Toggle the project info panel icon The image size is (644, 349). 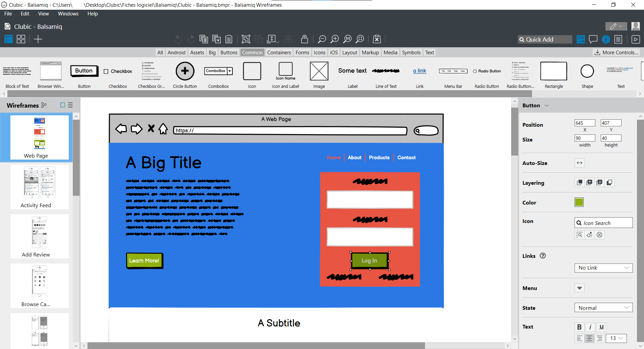(x=618, y=39)
